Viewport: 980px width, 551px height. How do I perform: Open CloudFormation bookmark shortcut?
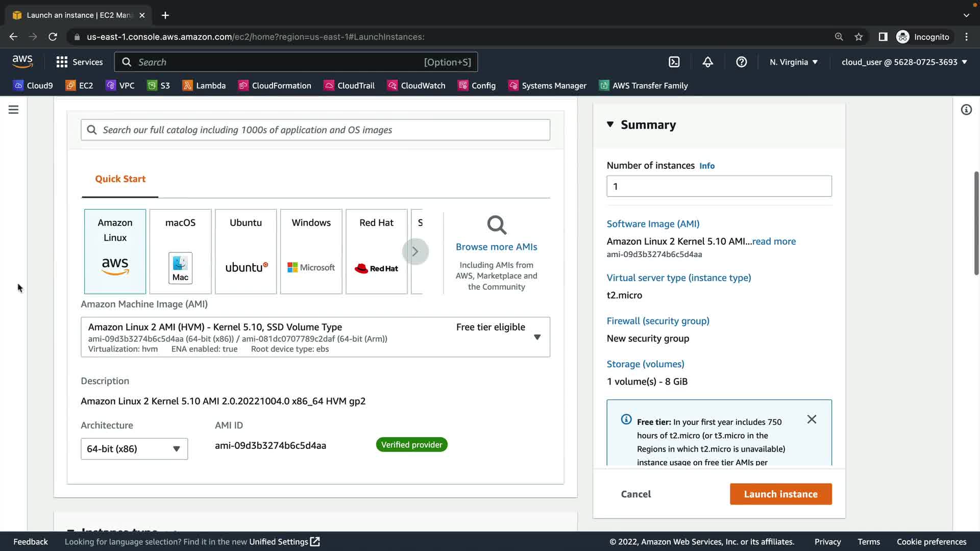pyautogui.click(x=275, y=86)
